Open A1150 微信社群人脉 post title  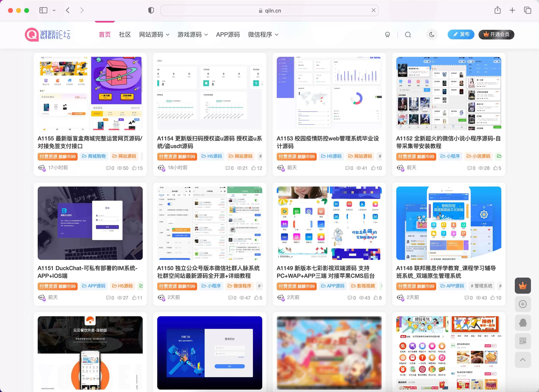[208, 272]
